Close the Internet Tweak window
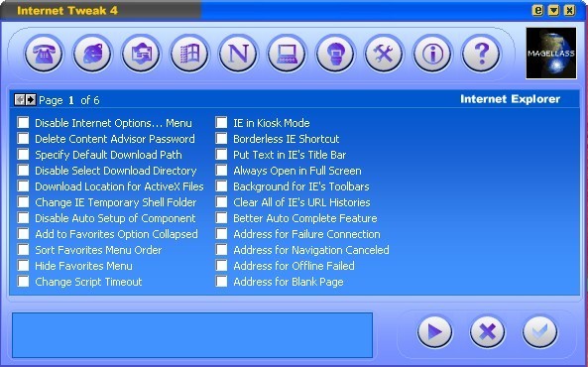Screen dimensions: 588x367 click(569, 10)
